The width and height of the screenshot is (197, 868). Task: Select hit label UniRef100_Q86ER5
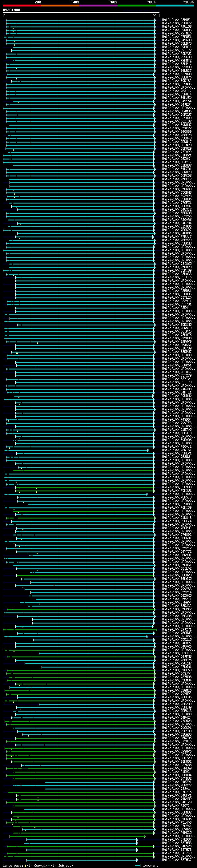click(x=177, y=660)
